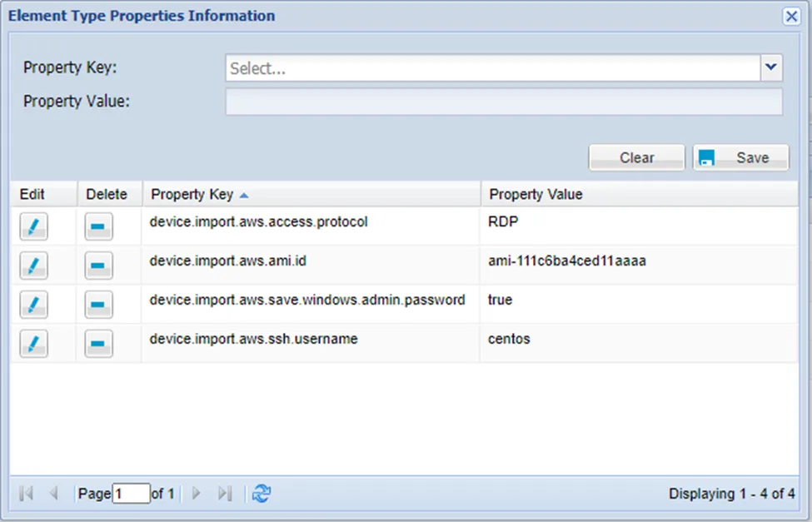The width and height of the screenshot is (812, 522).
Task: Go to the previous page
Action: point(53,493)
